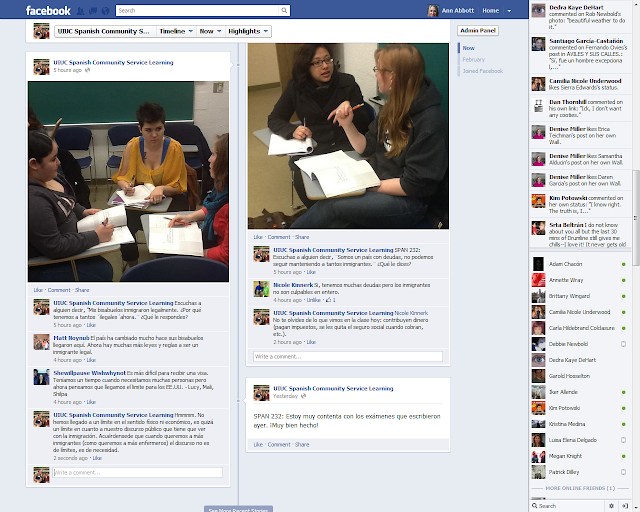Click Camila Nicole Underwood ticker story
This screenshot has width=640, height=512.
tap(580, 85)
